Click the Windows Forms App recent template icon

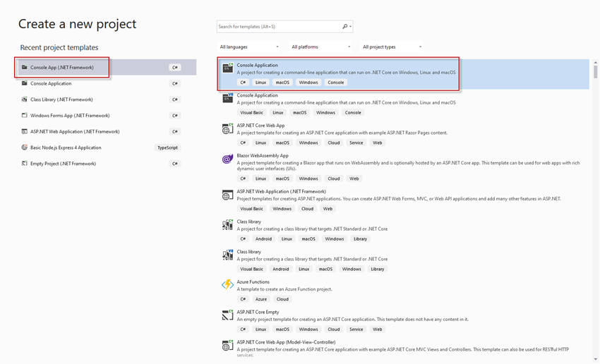coord(25,116)
